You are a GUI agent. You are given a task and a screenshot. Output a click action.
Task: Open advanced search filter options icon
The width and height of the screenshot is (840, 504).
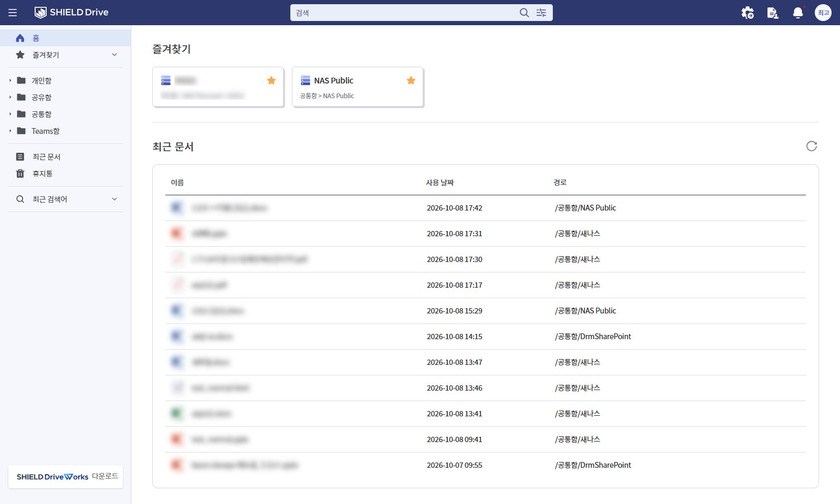tap(541, 13)
